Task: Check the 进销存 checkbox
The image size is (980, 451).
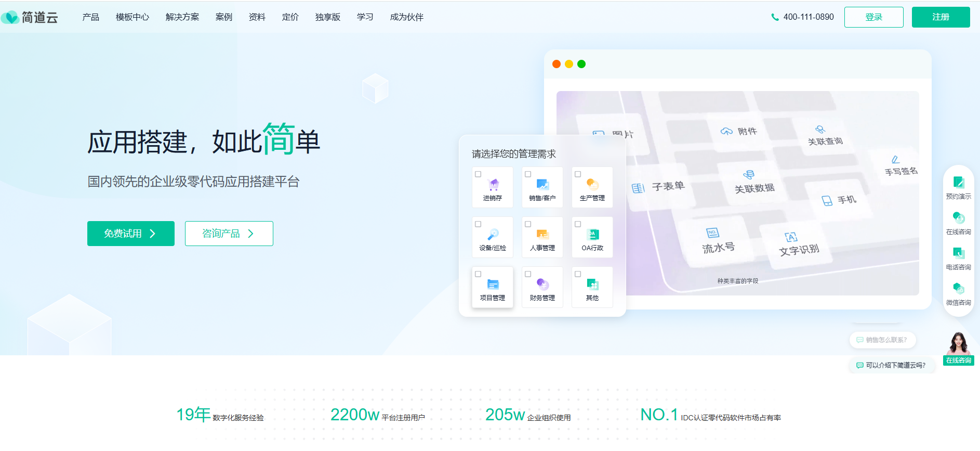Action: [x=478, y=174]
